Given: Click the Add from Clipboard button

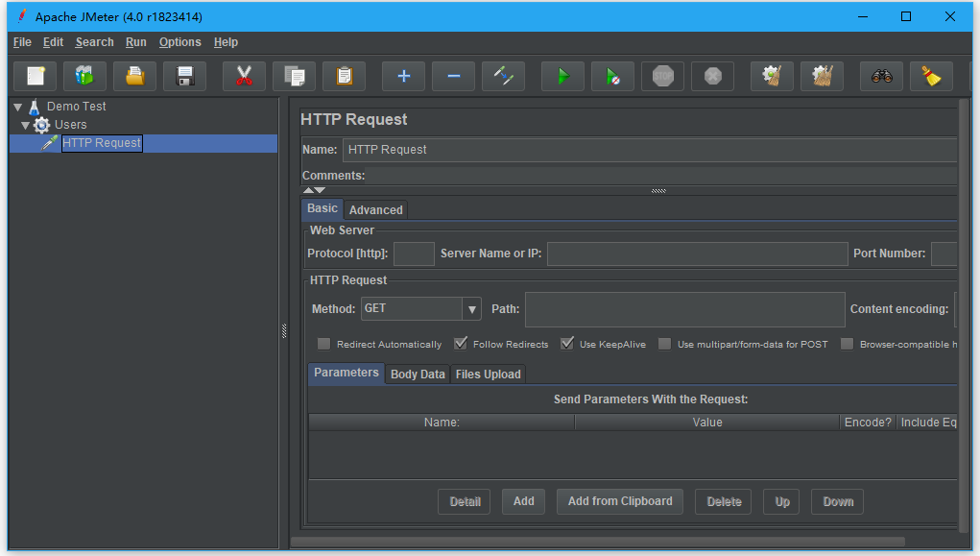Looking at the screenshot, I should tap(620, 501).
